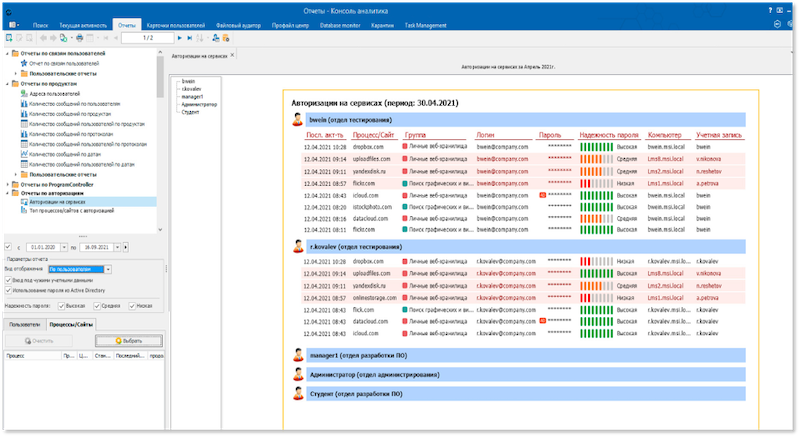Uncheck Использование пароля из Active Directory

(8, 290)
